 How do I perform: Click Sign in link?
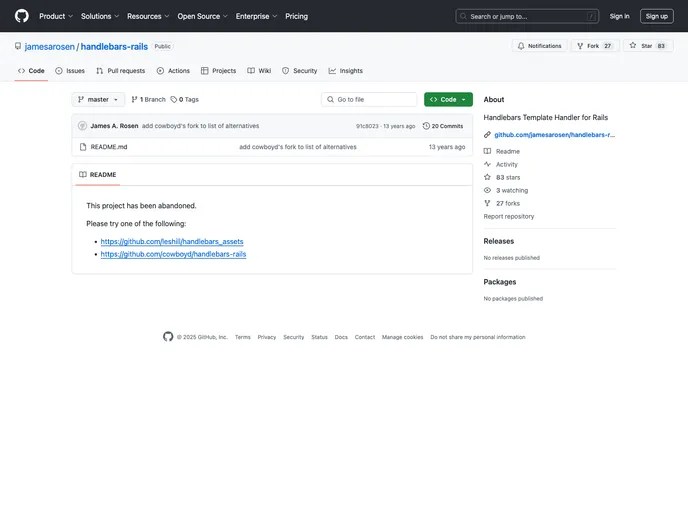pos(619,16)
